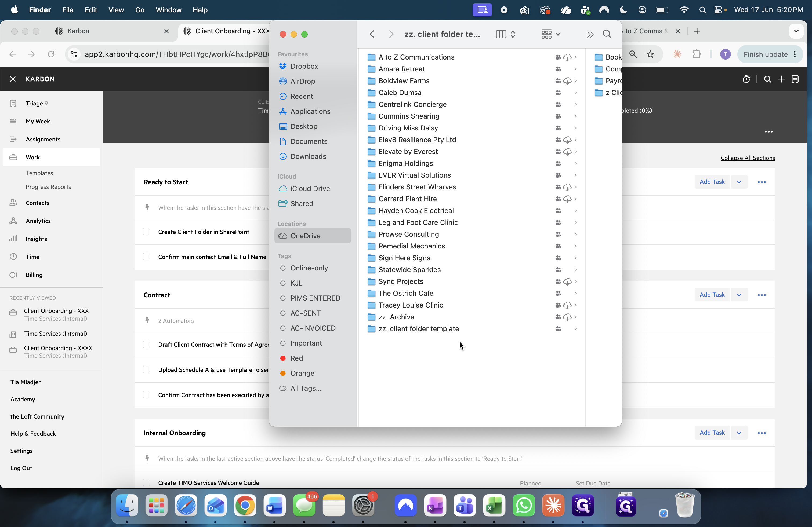Tick Confirm Contract has been executed checkbox
812x527 pixels.
click(147, 395)
